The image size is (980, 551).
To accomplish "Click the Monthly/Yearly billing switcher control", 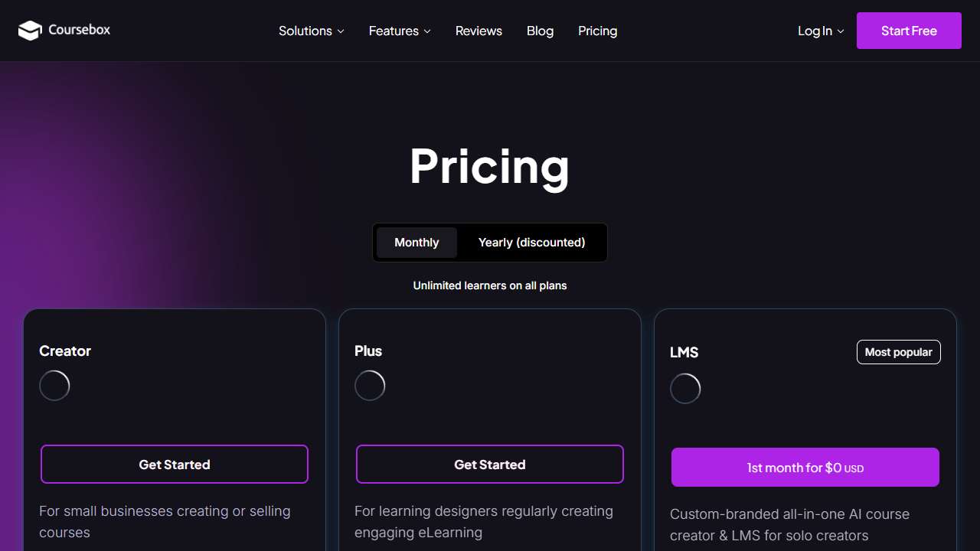I will (490, 242).
